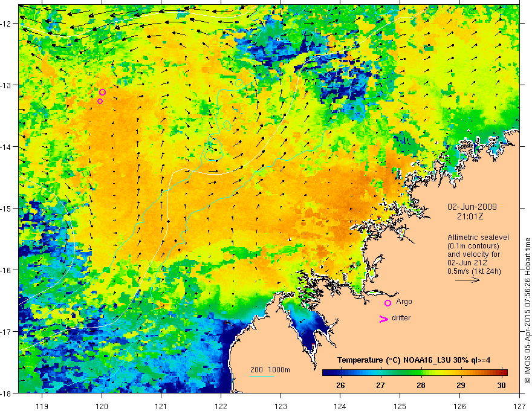Click the 'Temperature (°C) NOAA16_L3U 30% ql>=4' title

414,360
